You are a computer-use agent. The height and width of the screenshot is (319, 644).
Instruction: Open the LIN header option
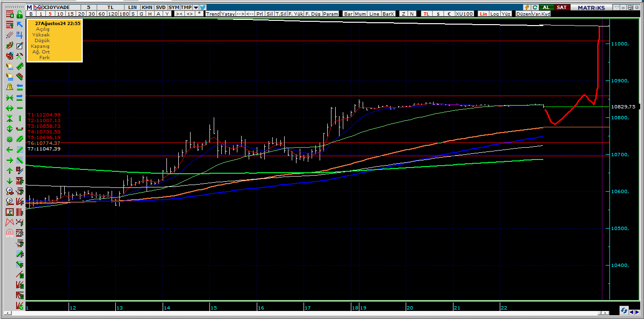pyautogui.click(x=132, y=7)
